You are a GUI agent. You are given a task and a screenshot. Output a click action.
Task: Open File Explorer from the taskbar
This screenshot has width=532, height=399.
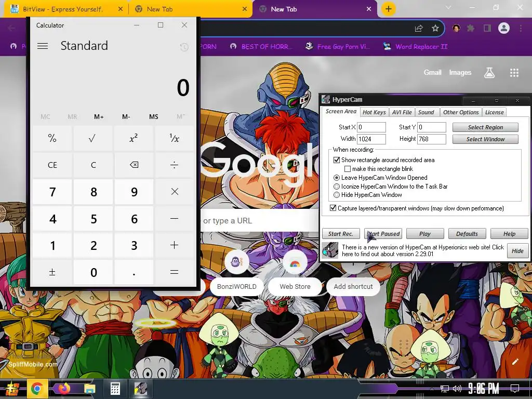point(89,389)
